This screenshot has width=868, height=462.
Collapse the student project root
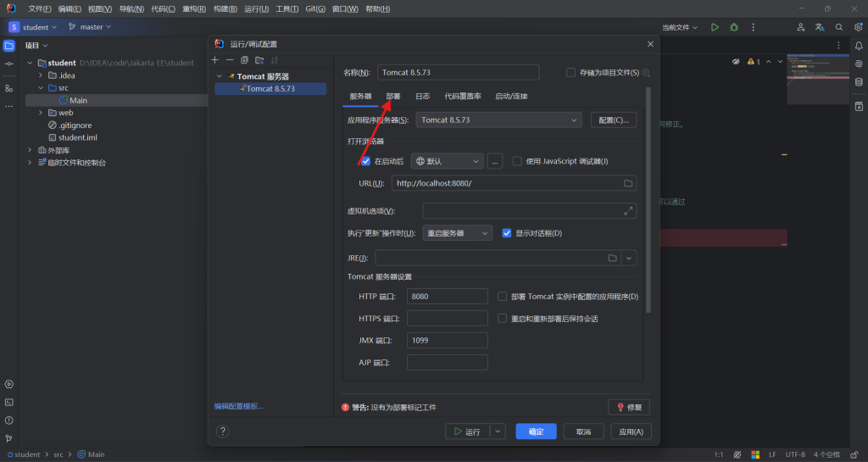pos(30,63)
